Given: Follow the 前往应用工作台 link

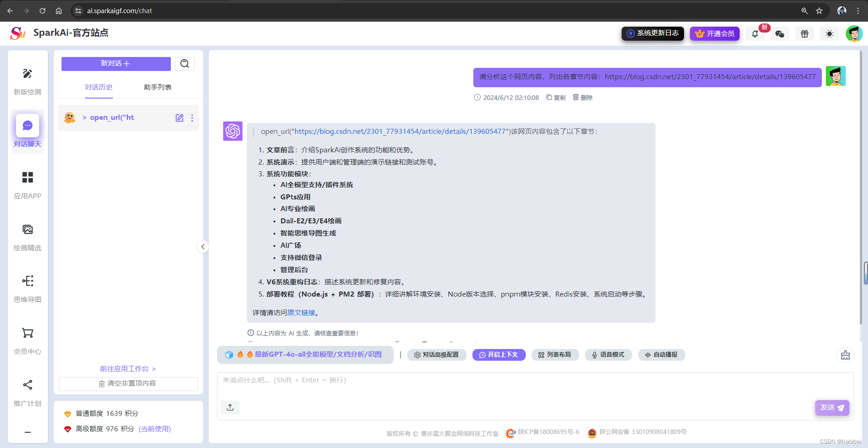Looking at the screenshot, I should coord(128,369).
